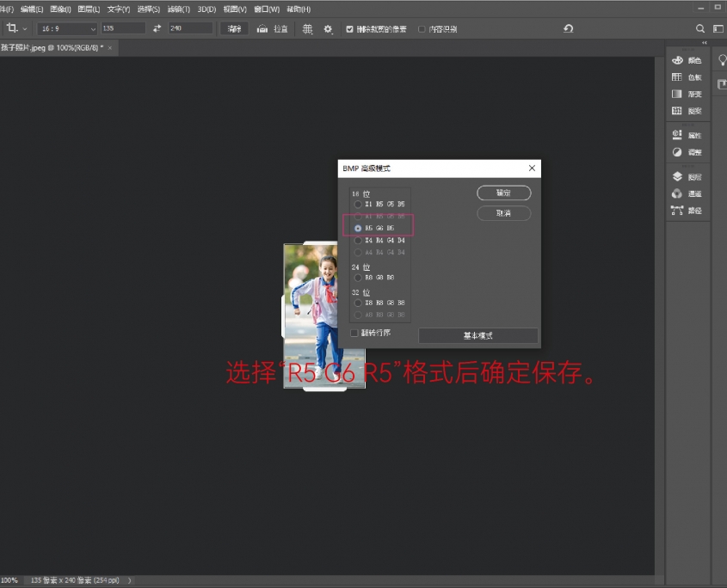Click 确定 to confirm BMP options
The image size is (727, 588).
(x=503, y=193)
